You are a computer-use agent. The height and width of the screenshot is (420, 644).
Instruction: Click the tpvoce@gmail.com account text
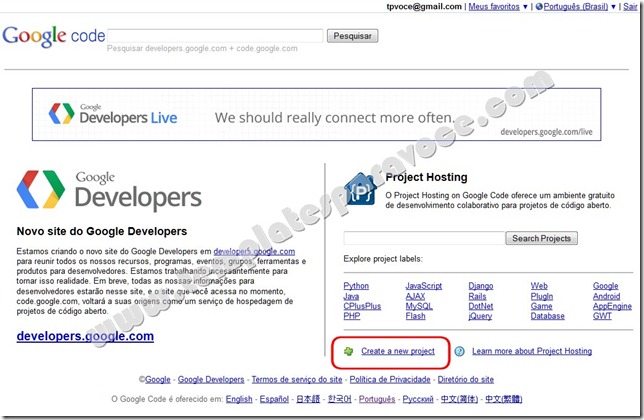pyautogui.click(x=424, y=7)
